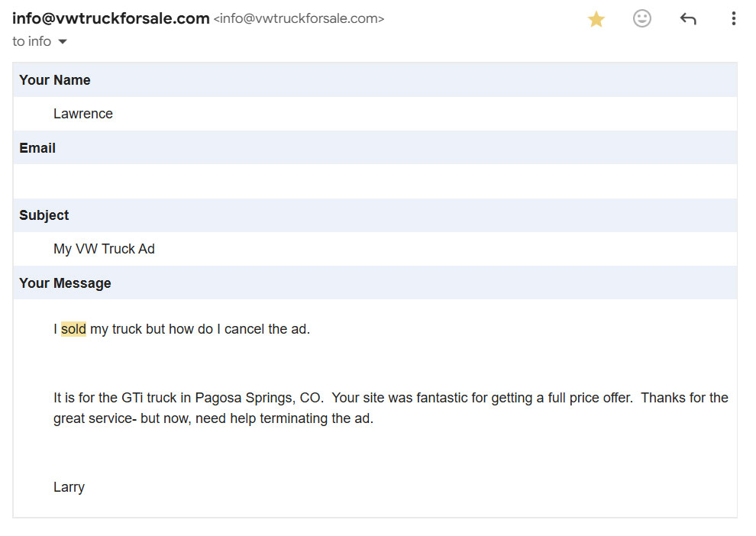Screen dimensions: 756x536
Task: Reply using the curved arrow icon
Action: click(x=688, y=19)
